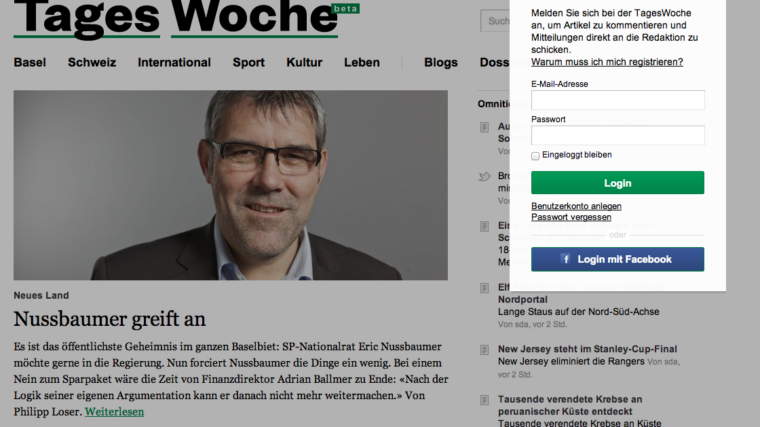Open the Basel section

30,63
